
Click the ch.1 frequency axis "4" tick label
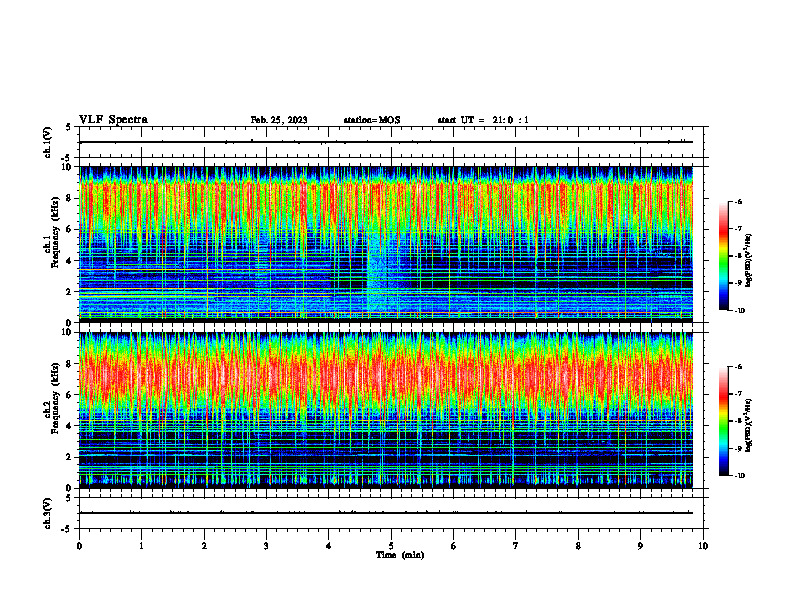[70, 261]
